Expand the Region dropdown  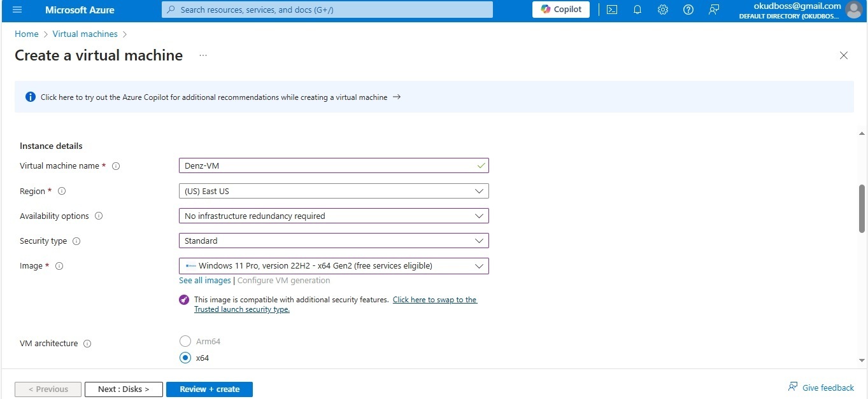[x=334, y=191]
